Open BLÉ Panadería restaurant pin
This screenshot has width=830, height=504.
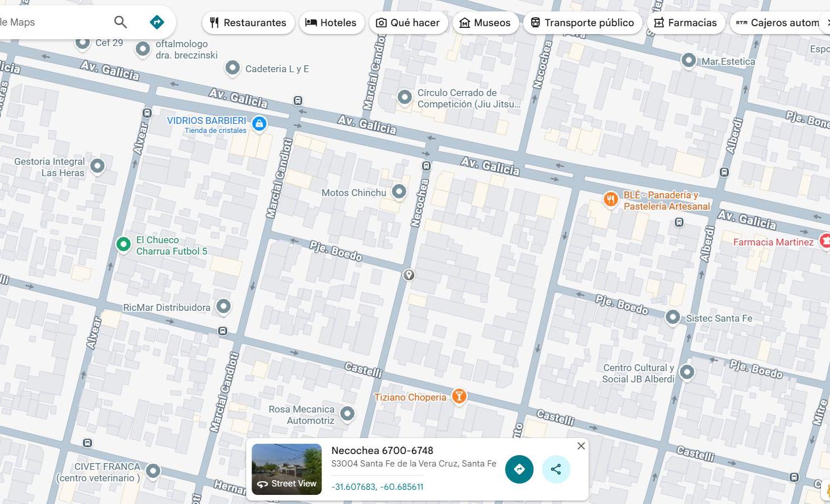tap(611, 199)
